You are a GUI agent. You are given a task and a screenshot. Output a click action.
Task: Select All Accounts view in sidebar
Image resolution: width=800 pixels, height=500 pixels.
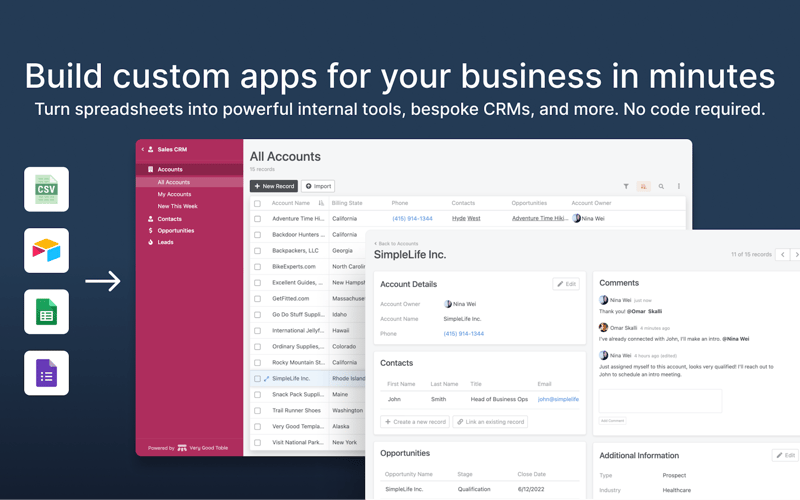click(x=189, y=182)
